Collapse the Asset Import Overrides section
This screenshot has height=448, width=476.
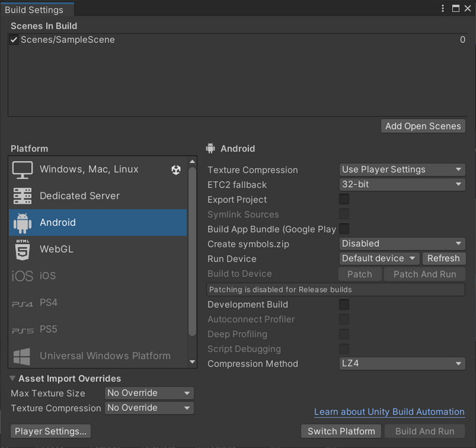(x=14, y=379)
